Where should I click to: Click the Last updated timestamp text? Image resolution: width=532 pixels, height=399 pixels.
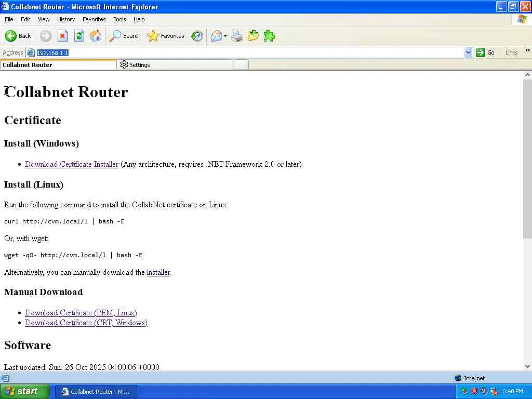(82, 367)
